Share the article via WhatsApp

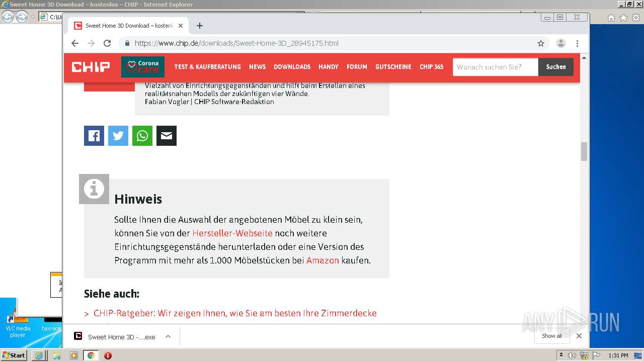point(142,136)
